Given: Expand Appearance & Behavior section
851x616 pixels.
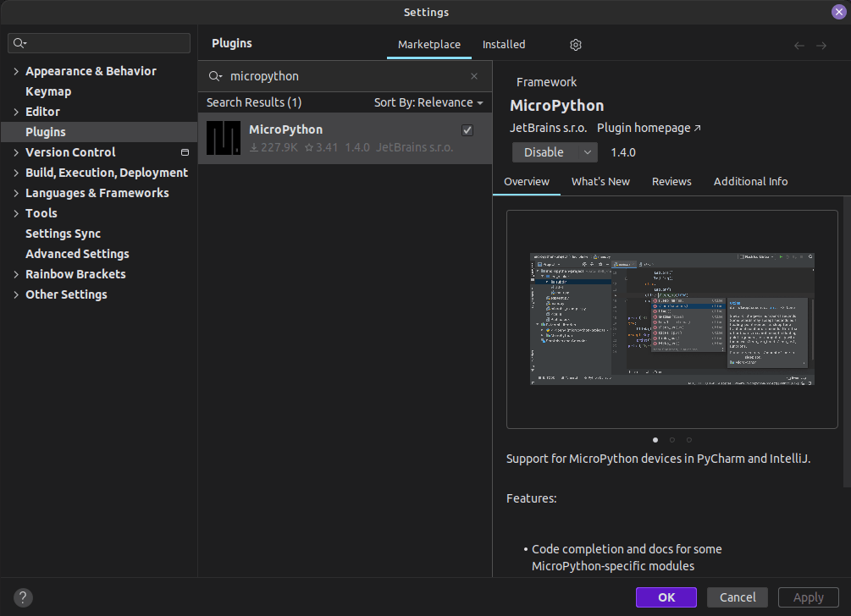Looking at the screenshot, I should pyautogui.click(x=16, y=71).
